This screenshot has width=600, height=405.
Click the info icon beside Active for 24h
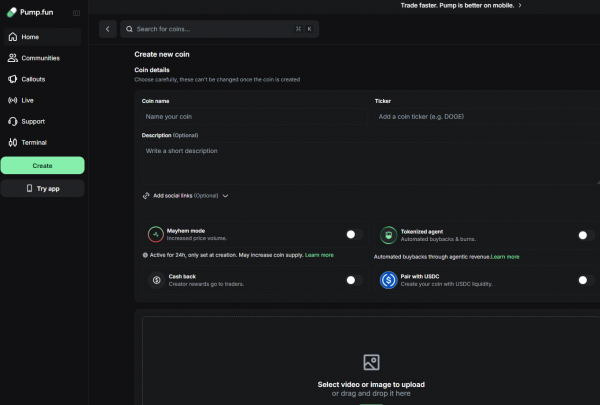pos(145,255)
